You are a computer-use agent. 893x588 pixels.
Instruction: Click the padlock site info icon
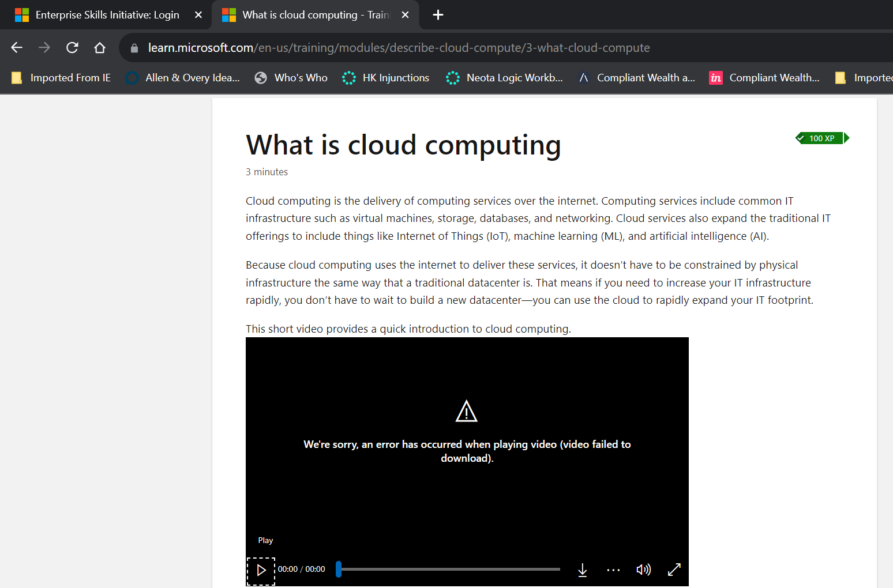(134, 48)
